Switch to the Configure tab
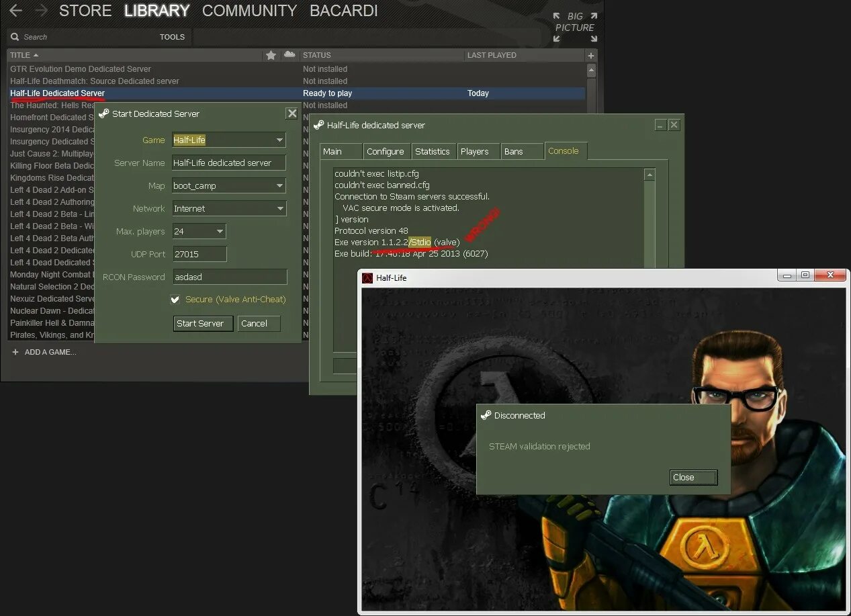The height and width of the screenshot is (616, 851). point(388,152)
